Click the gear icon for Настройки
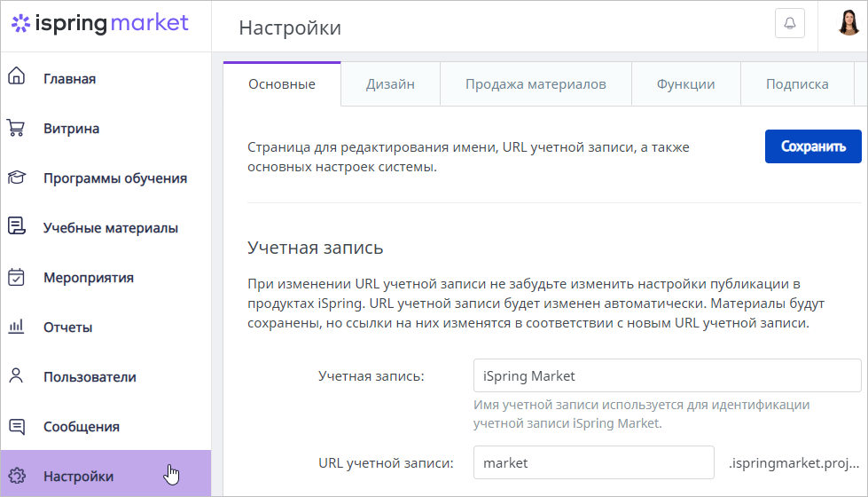This screenshot has width=868, height=497. [x=17, y=476]
